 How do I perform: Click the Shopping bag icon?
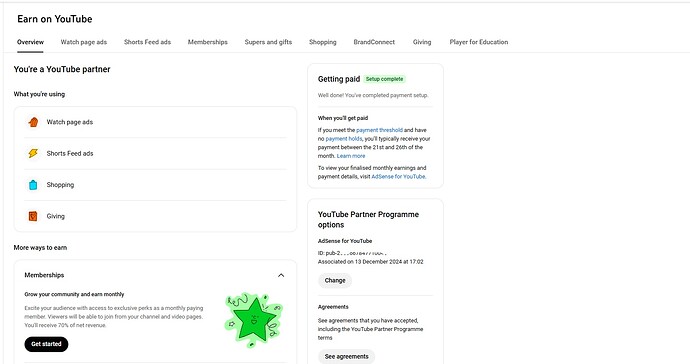tap(33, 185)
